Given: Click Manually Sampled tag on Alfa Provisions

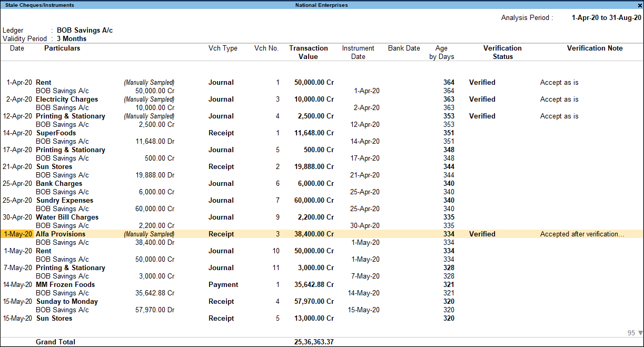Looking at the screenshot, I should (149, 234).
